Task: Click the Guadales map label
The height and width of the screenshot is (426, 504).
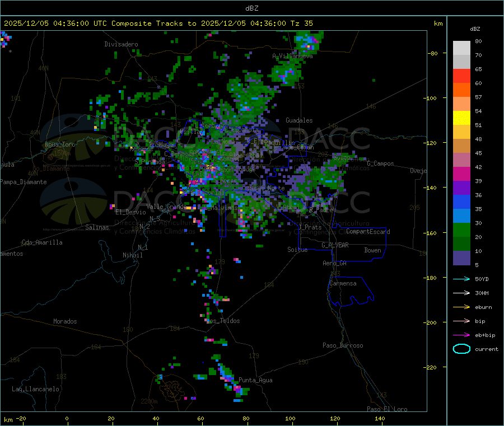Action: pos(299,120)
